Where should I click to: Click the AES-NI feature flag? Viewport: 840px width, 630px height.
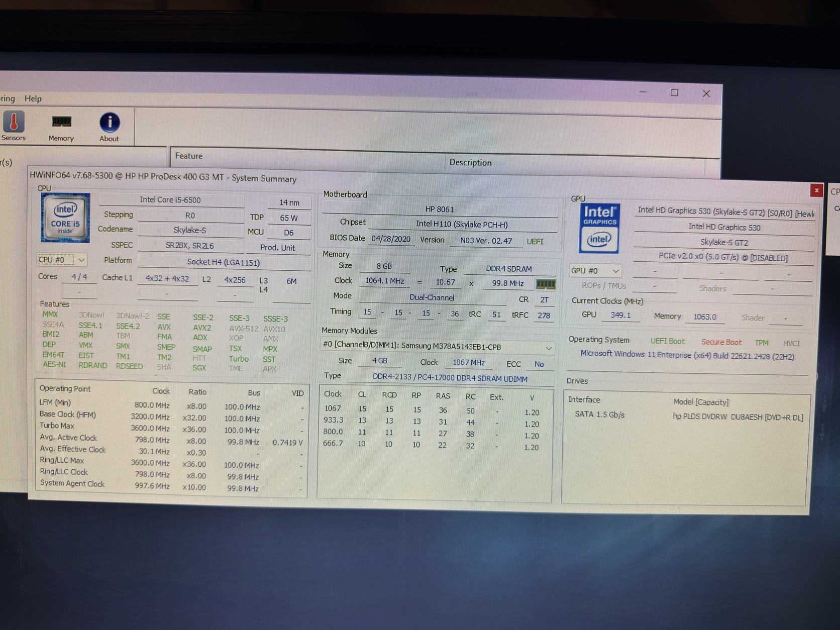click(x=54, y=364)
